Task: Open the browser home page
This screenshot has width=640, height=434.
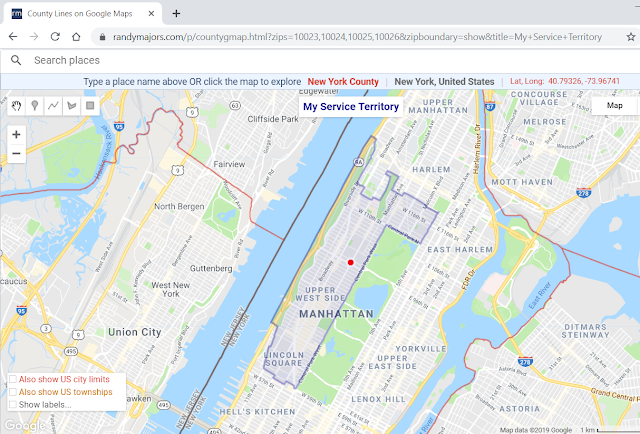Action: 76,37
